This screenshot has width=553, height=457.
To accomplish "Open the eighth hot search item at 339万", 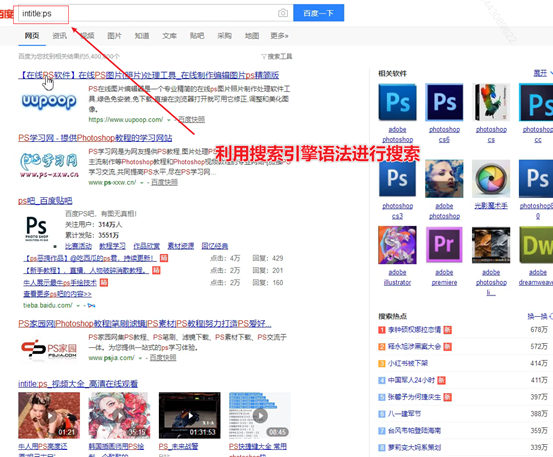I will (415, 447).
